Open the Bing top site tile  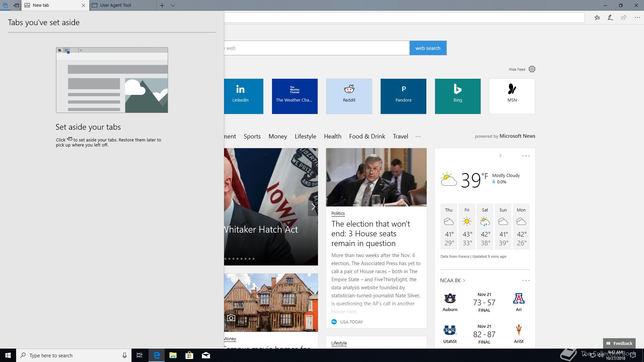click(458, 96)
